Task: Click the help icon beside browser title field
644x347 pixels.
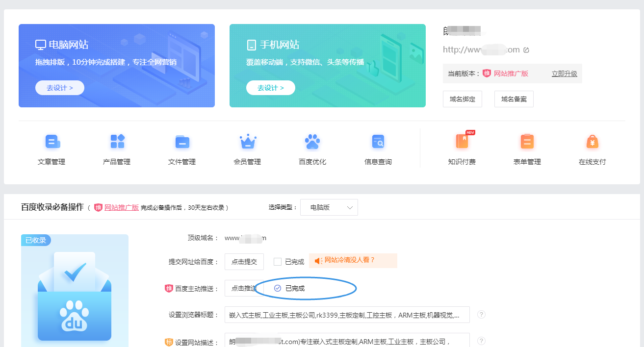Action: pyautogui.click(x=481, y=315)
